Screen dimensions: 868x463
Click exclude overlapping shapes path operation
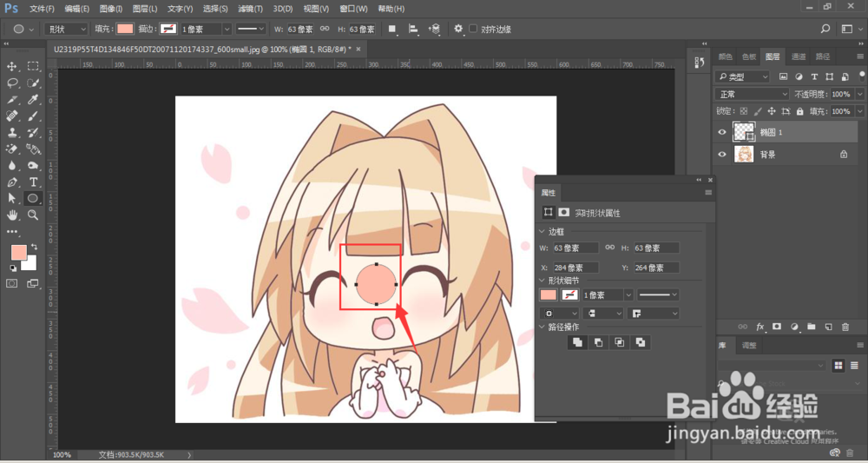click(641, 342)
